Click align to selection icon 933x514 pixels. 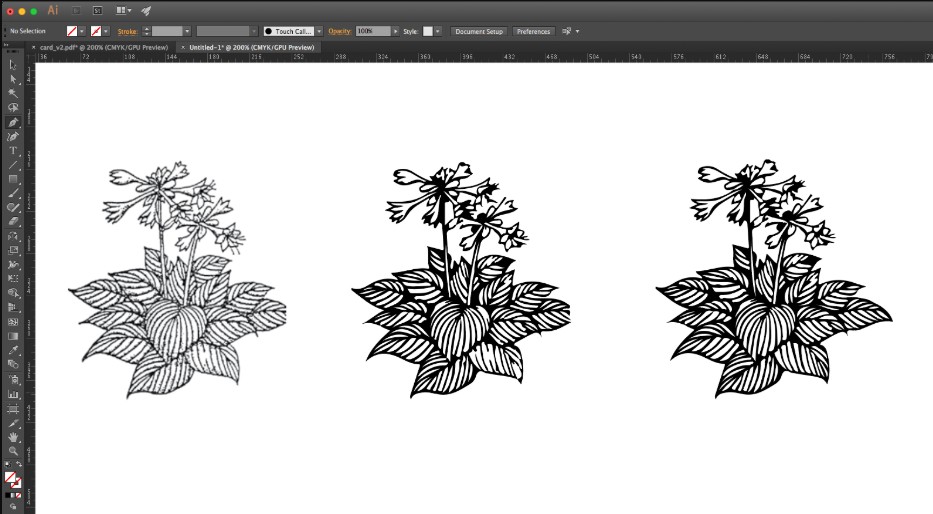[566, 32]
